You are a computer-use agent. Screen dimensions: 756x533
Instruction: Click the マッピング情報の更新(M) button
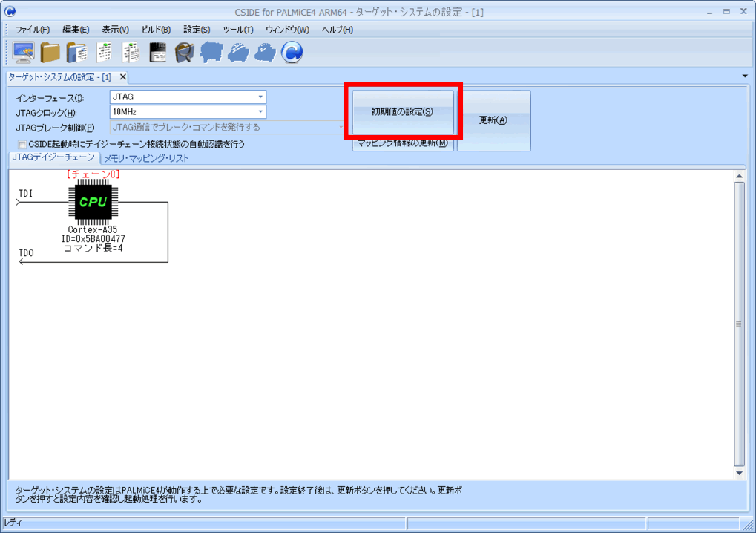(402, 144)
